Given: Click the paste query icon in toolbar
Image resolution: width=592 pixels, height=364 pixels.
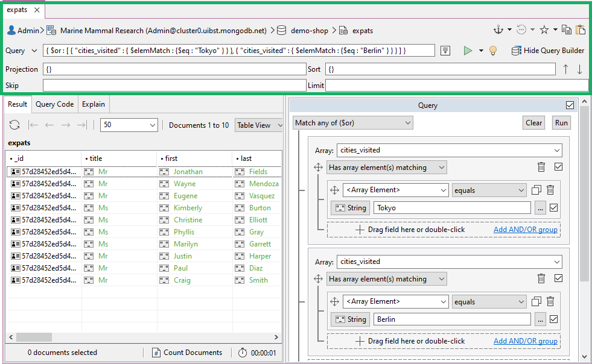Looking at the screenshot, I should (x=581, y=30).
